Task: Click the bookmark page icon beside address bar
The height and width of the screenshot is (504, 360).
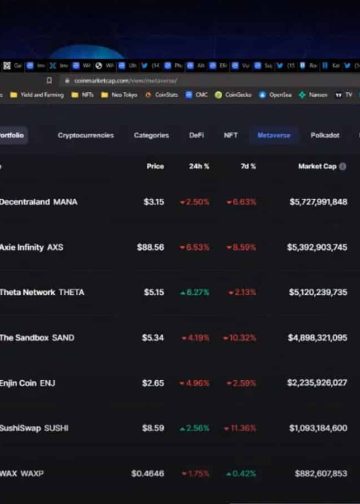Action: (x=49, y=80)
